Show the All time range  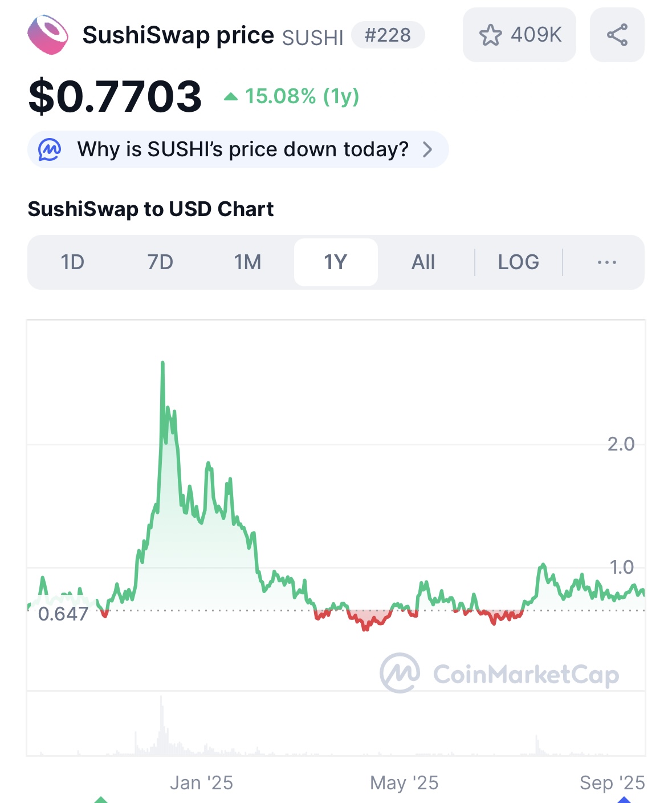[x=423, y=262]
